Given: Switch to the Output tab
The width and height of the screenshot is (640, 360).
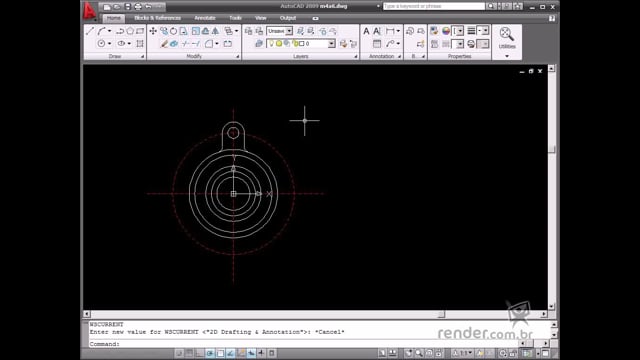Looking at the screenshot, I should coord(288,18).
